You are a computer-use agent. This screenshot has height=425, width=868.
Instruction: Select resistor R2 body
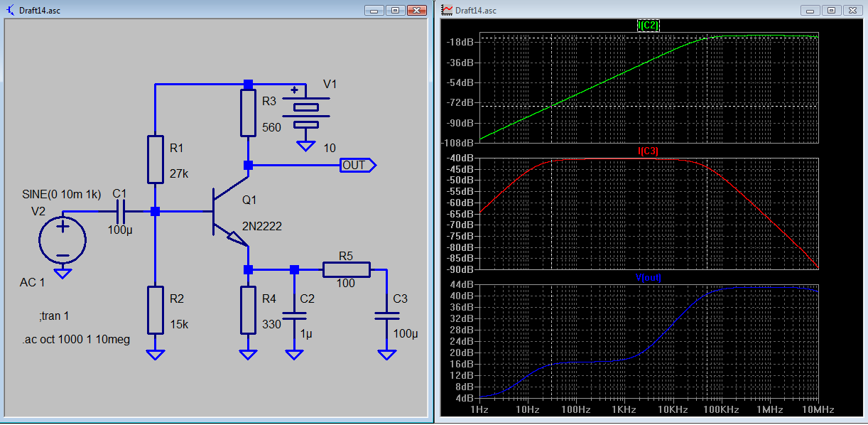(155, 310)
